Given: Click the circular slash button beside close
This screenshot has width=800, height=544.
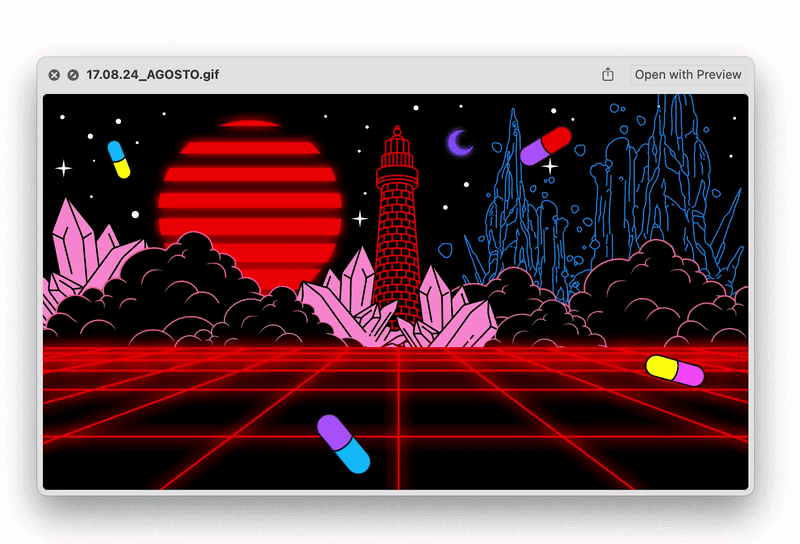Looking at the screenshot, I should (x=73, y=75).
